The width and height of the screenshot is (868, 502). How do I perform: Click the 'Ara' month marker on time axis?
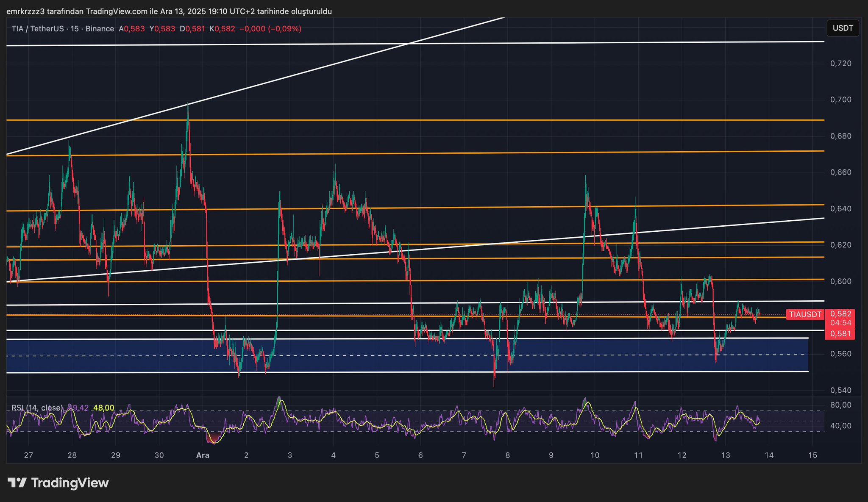click(203, 455)
